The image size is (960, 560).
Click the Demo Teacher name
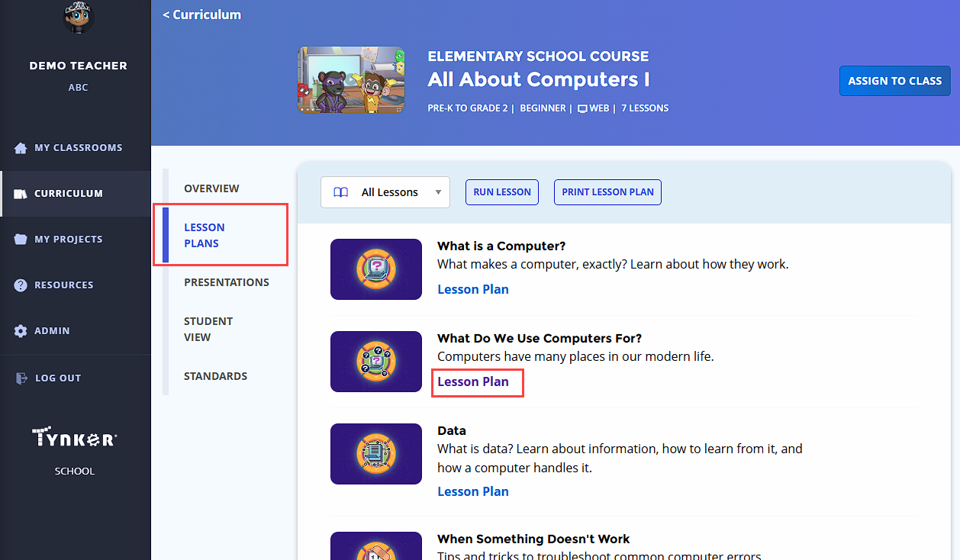(78, 66)
